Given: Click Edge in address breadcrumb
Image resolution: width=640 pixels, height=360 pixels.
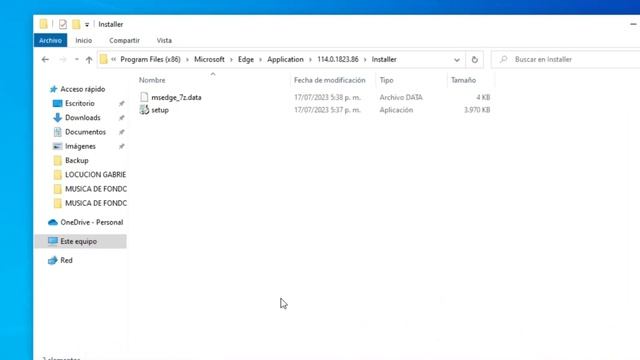Looking at the screenshot, I should coord(246,60).
